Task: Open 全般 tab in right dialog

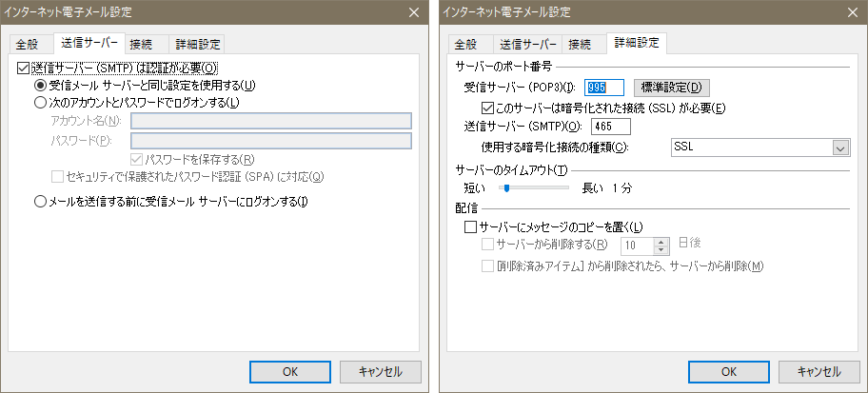Action: coord(470,45)
